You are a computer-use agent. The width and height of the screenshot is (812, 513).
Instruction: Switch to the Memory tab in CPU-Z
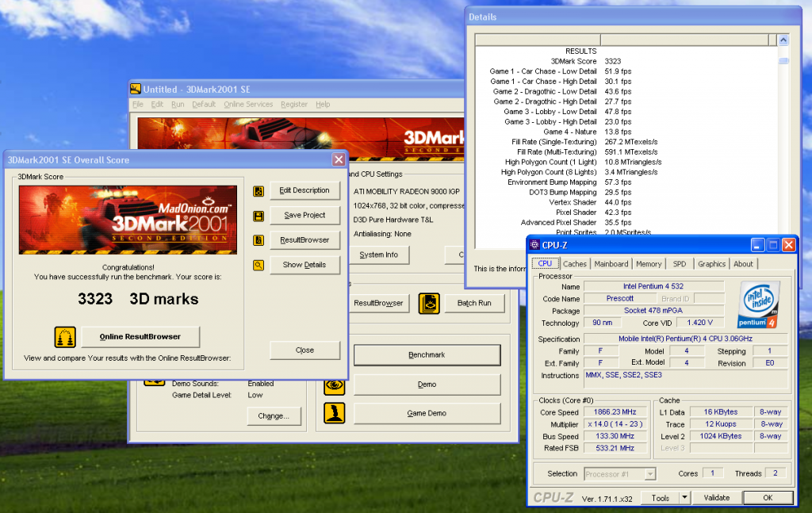pyautogui.click(x=649, y=264)
